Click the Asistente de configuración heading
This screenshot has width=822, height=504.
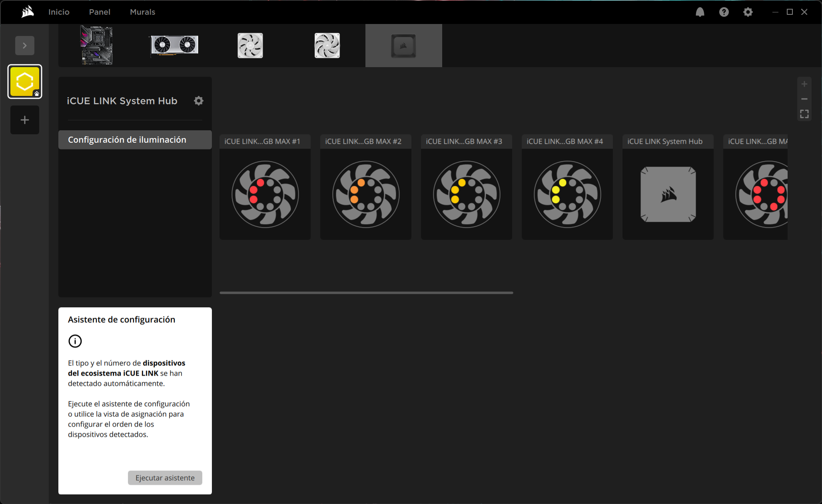click(122, 319)
